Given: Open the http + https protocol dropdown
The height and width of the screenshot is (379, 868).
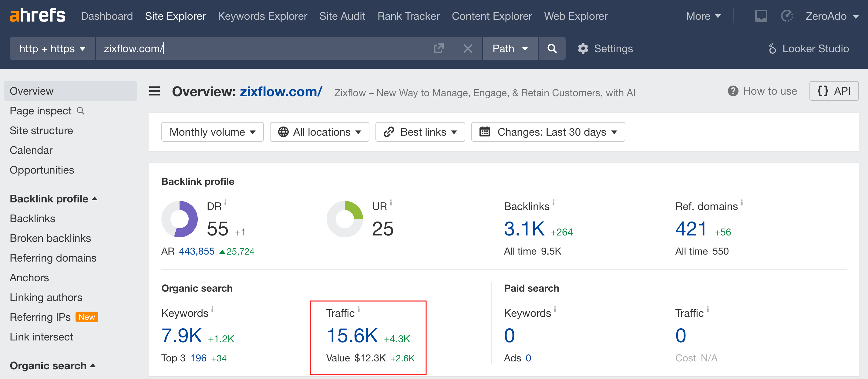Looking at the screenshot, I should tap(52, 49).
